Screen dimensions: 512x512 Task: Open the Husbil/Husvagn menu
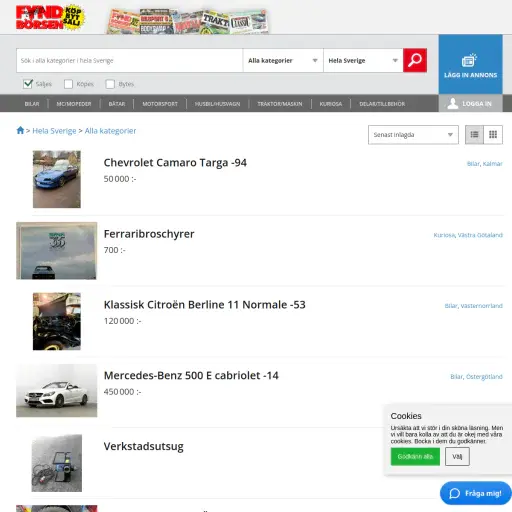217,104
